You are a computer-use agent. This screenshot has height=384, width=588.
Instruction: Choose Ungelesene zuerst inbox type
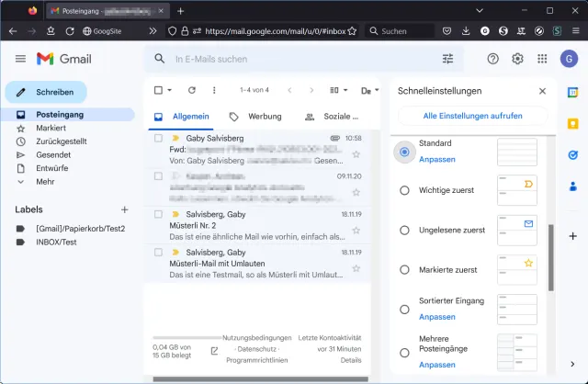(x=404, y=230)
